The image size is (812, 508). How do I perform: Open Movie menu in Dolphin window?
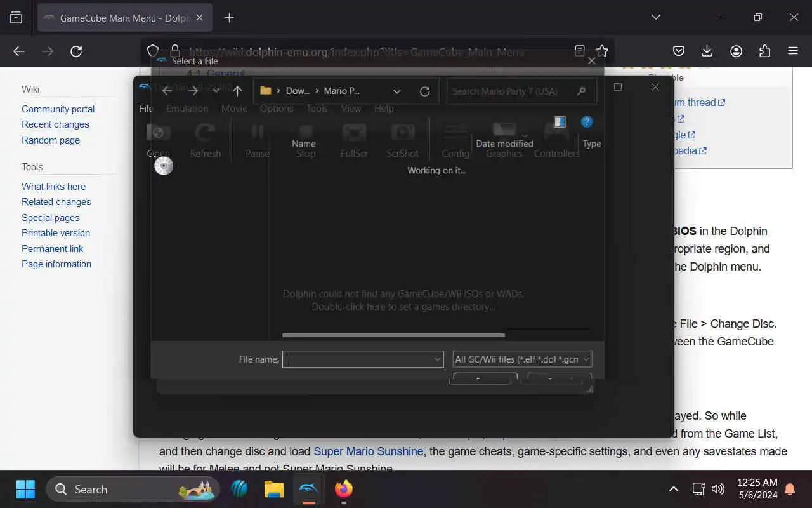(234, 109)
